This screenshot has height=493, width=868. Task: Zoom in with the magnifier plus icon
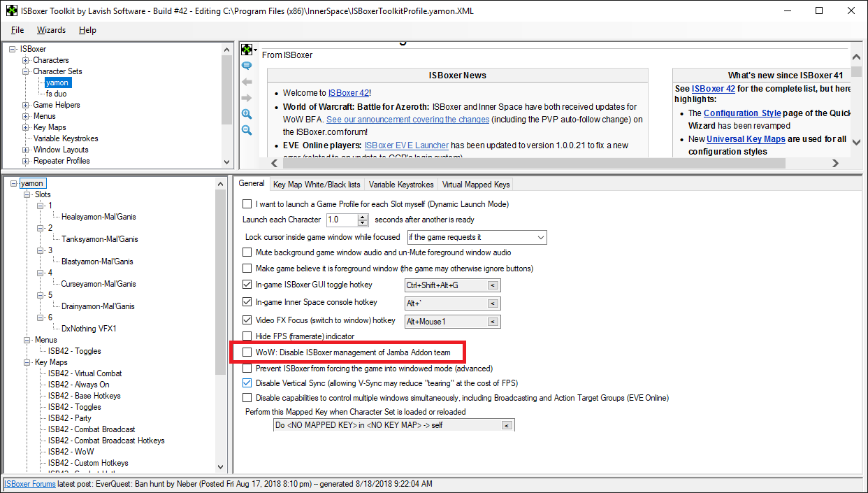pyautogui.click(x=247, y=114)
